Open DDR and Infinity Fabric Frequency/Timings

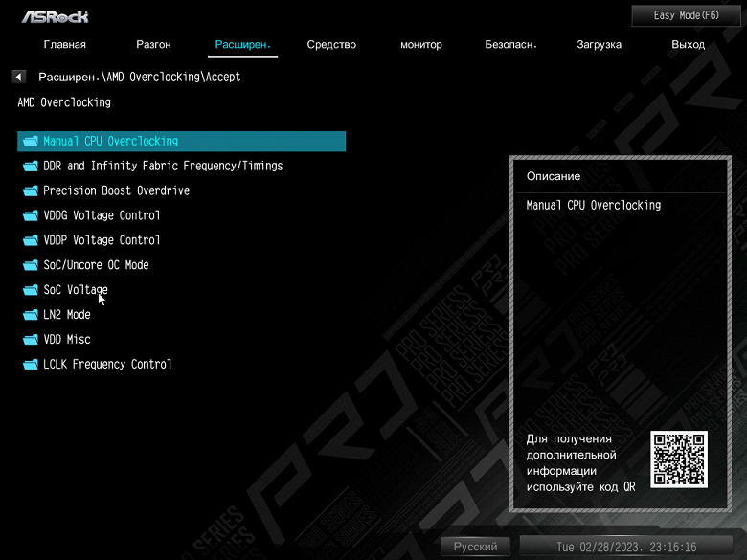click(x=182, y=167)
